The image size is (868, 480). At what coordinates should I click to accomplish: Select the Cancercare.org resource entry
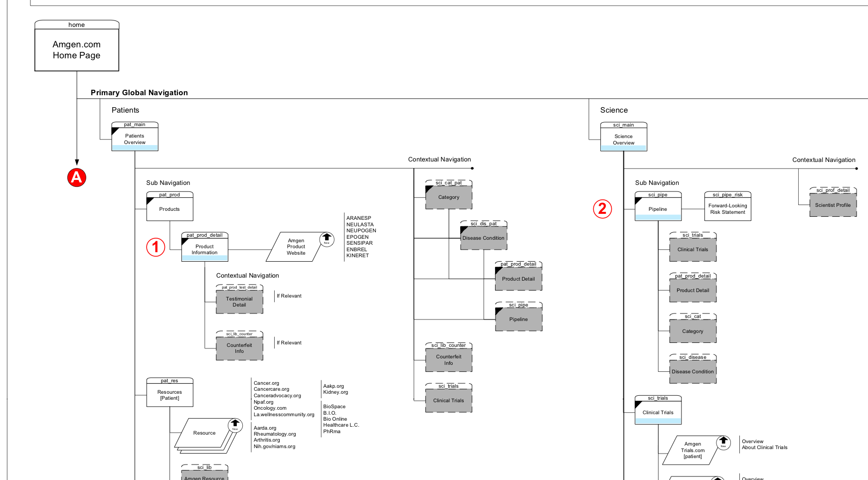[x=271, y=389]
